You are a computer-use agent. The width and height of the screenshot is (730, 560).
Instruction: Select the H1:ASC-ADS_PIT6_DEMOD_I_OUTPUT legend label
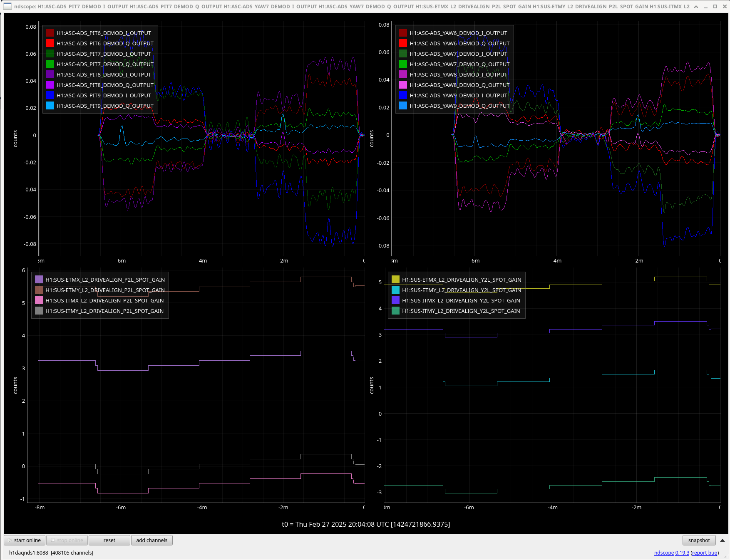pos(104,33)
